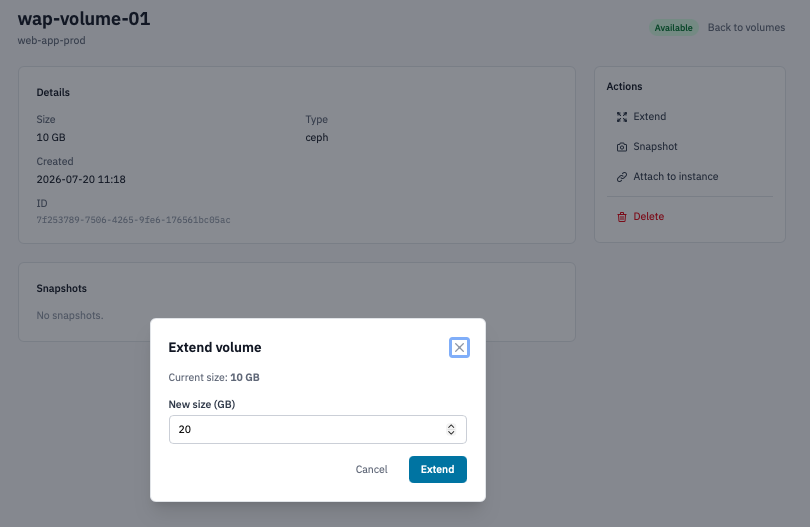Click the Attach to instance link icon
The width and height of the screenshot is (810, 527).
click(621, 177)
